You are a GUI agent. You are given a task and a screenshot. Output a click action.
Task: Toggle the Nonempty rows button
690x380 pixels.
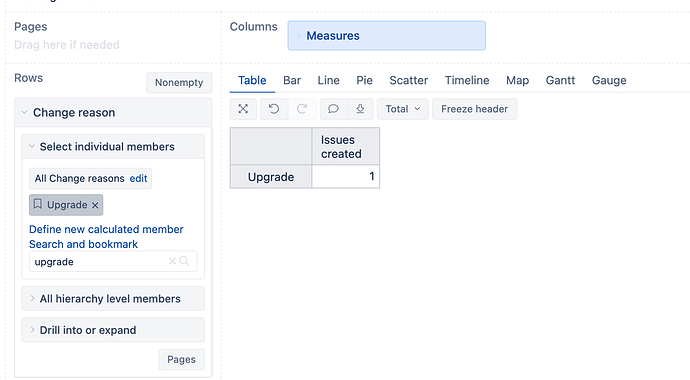tap(179, 83)
